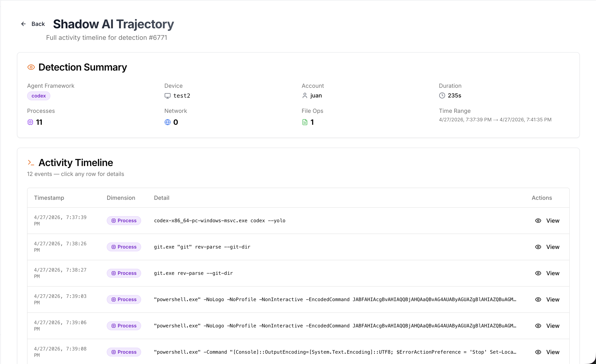The image size is (596, 364).
Task: Click the account name 'juan'
Action: 316,96
